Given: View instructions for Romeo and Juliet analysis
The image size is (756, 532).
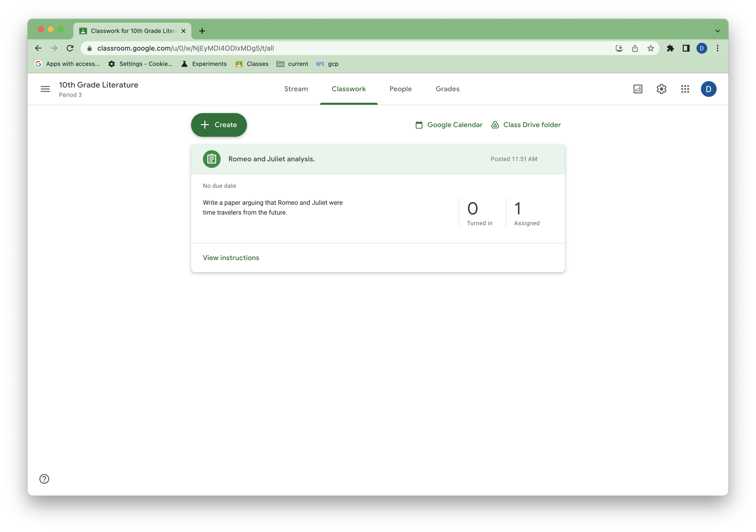Looking at the screenshot, I should (231, 257).
